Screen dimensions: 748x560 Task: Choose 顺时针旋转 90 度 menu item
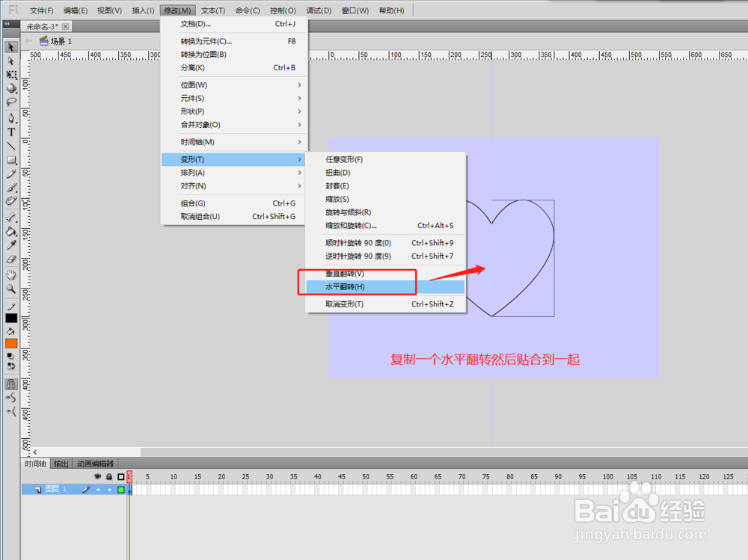point(385,243)
